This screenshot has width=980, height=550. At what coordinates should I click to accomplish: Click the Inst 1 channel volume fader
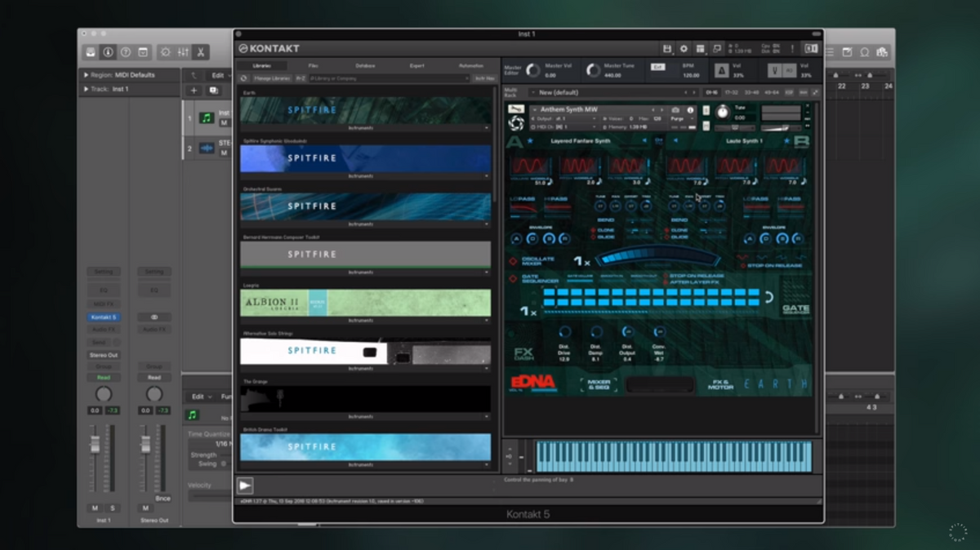pyautogui.click(x=95, y=446)
